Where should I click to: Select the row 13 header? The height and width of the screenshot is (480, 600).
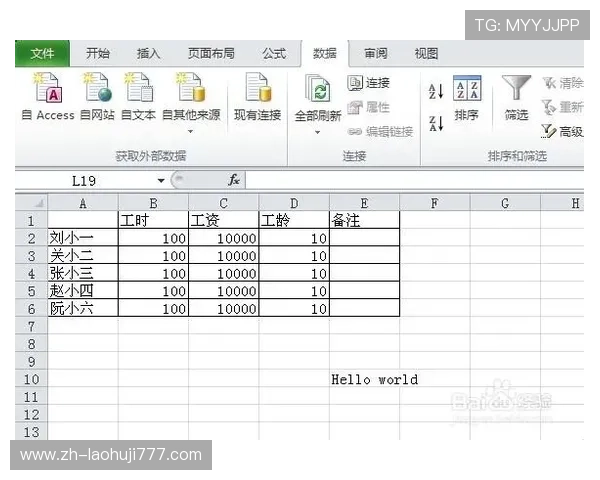[31, 432]
